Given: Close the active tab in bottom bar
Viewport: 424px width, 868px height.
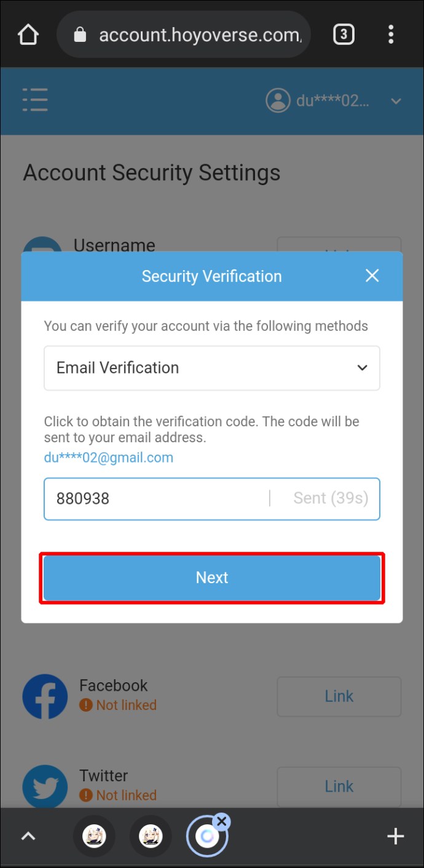Looking at the screenshot, I should tap(222, 821).
